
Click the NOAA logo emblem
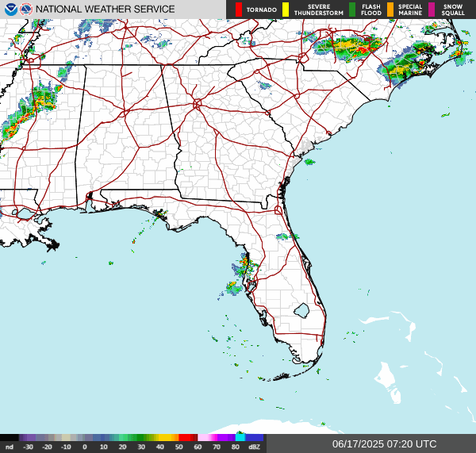(11, 10)
